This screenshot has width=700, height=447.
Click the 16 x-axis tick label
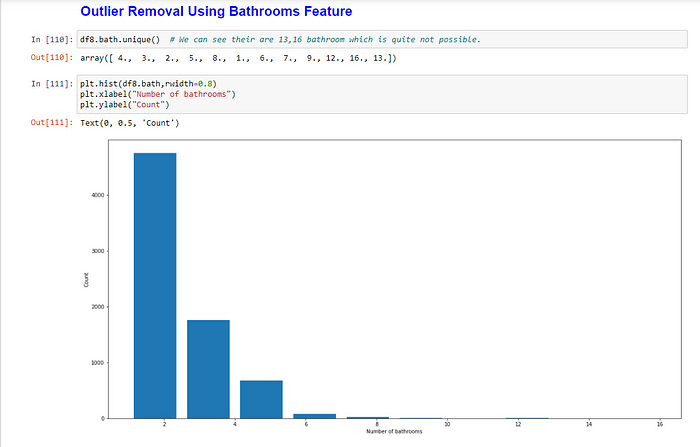click(660, 424)
